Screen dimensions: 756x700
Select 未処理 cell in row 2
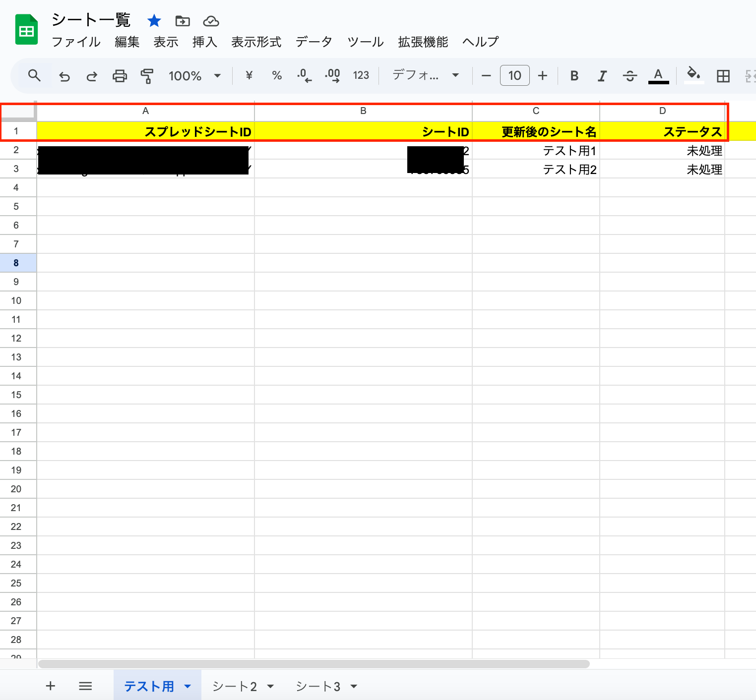coord(662,150)
